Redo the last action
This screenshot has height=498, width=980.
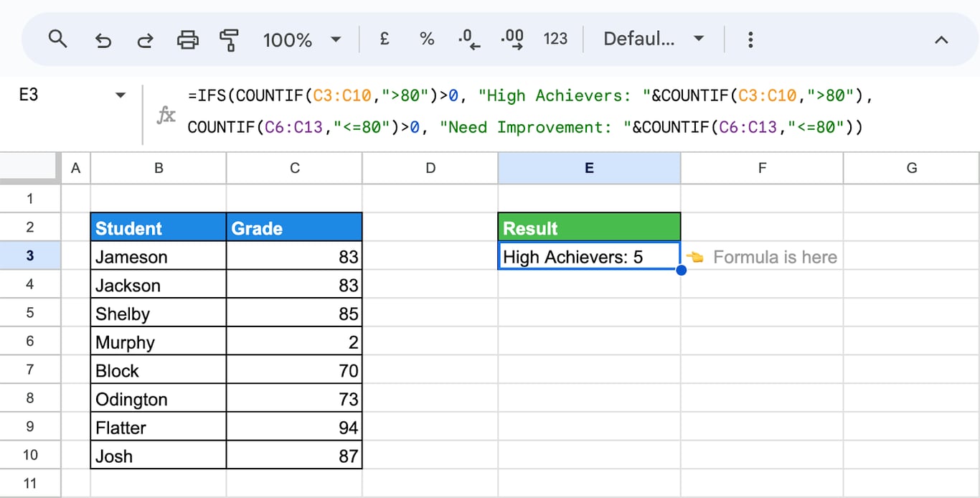[x=145, y=39]
